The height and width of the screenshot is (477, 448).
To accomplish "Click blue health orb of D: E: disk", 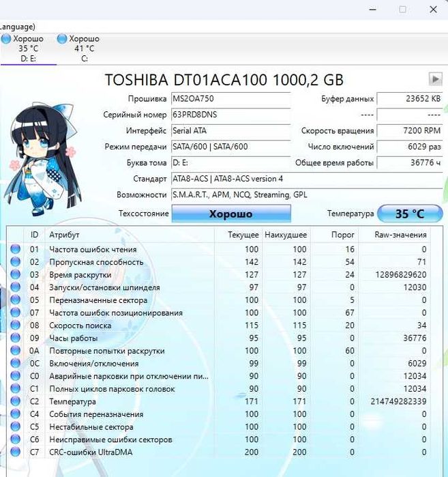I will tap(6, 39).
